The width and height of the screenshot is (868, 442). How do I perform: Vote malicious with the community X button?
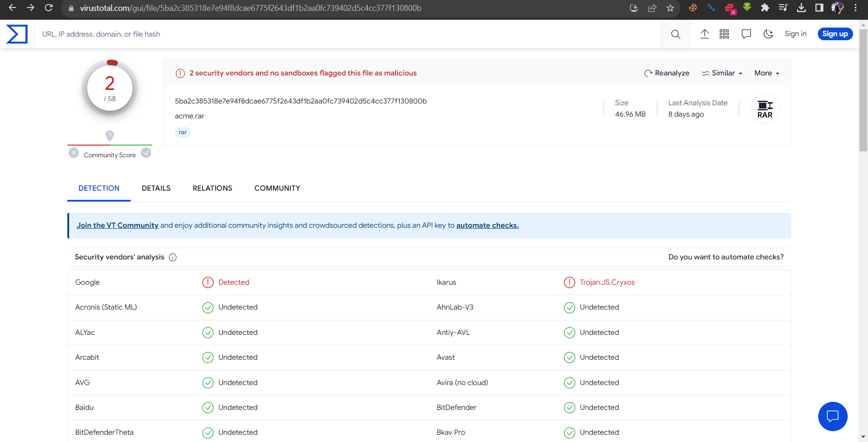[x=74, y=153]
